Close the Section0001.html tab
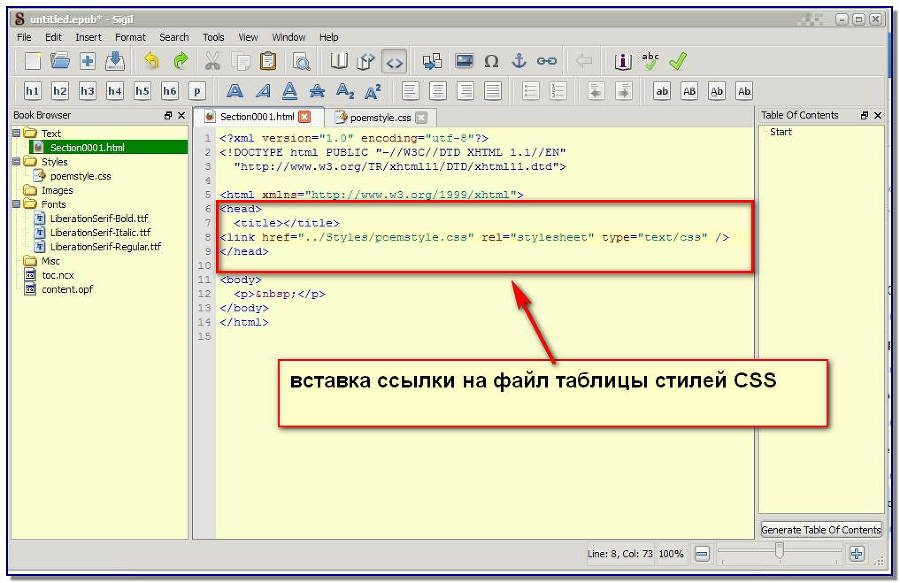Screen dimensions: 900x583 tap(305, 116)
